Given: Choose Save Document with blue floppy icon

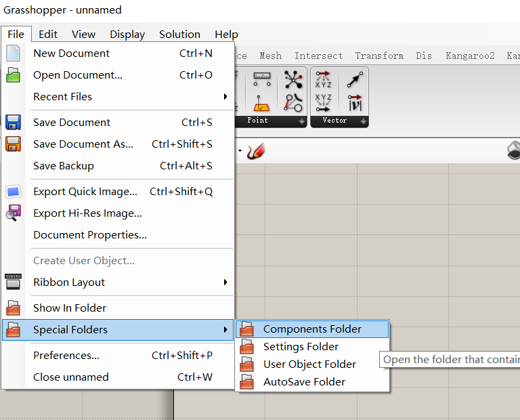Looking at the screenshot, I should (x=118, y=123).
